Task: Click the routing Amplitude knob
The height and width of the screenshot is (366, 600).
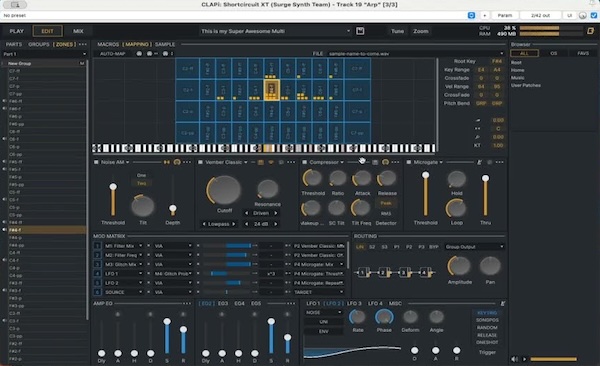Action: coord(459,266)
